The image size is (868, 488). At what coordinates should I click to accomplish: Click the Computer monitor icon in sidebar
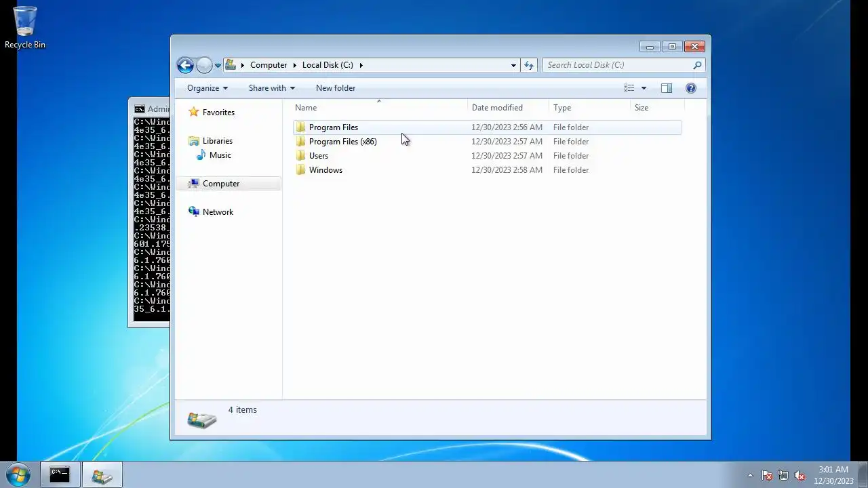click(194, 184)
